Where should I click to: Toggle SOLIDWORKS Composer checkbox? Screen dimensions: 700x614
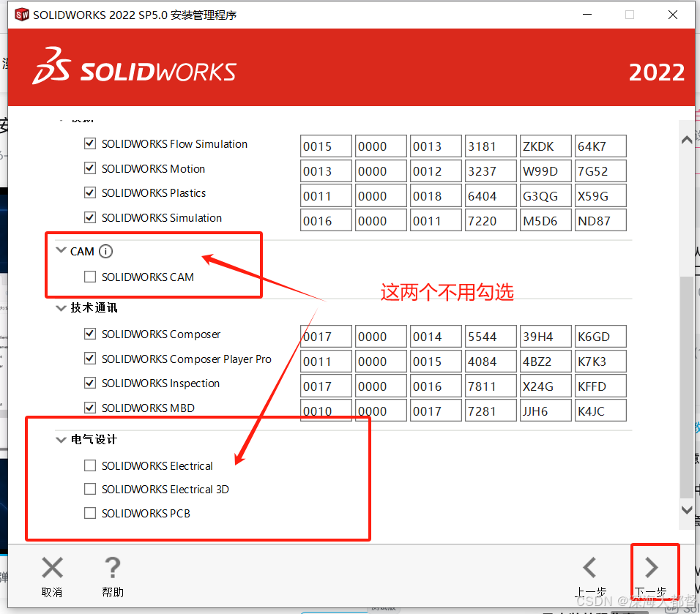point(90,334)
